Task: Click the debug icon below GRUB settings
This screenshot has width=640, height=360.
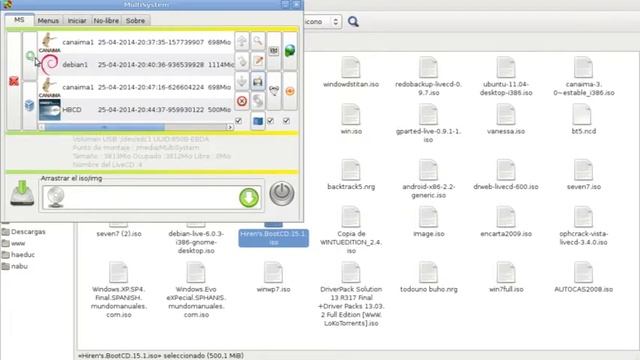Action: (x=274, y=91)
